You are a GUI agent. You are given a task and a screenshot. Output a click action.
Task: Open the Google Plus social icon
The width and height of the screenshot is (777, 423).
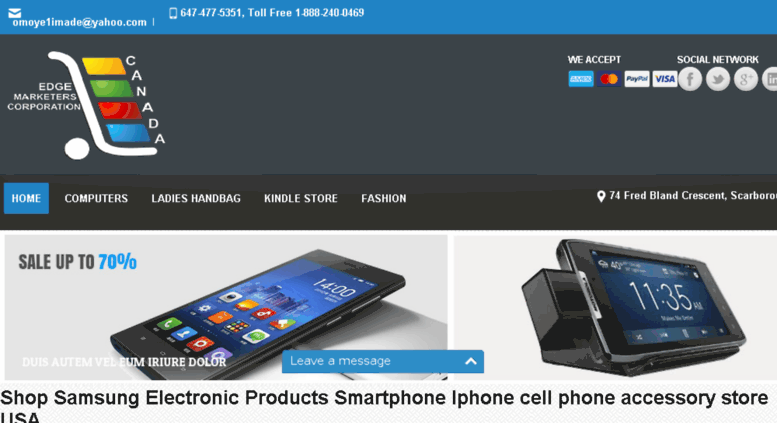pyautogui.click(x=745, y=79)
